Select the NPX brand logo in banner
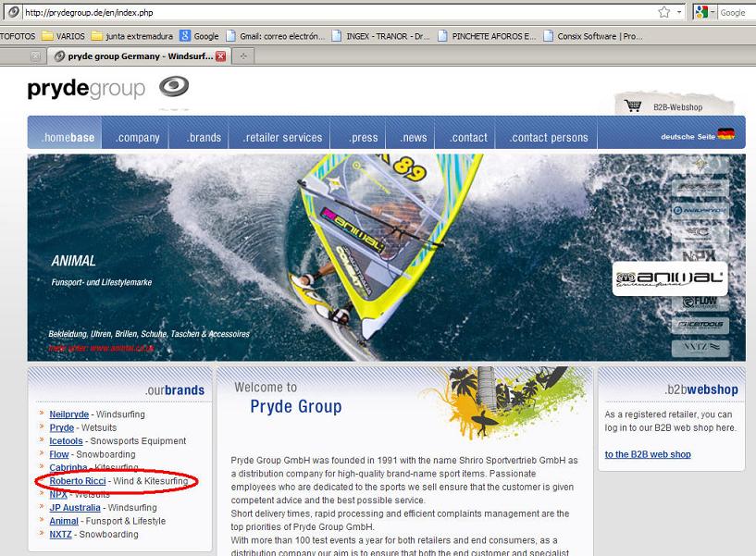This screenshot has height=556, width=756. click(x=700, y=255)
